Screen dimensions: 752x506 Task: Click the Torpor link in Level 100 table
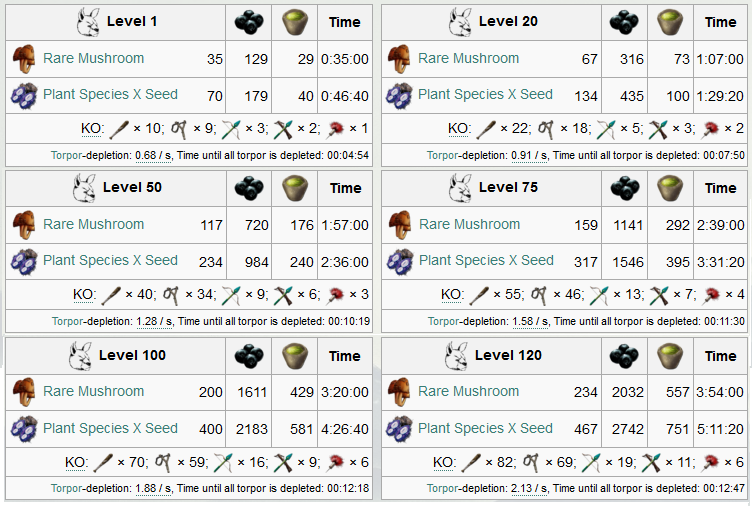pyautogui.click(x=66, y=489)
